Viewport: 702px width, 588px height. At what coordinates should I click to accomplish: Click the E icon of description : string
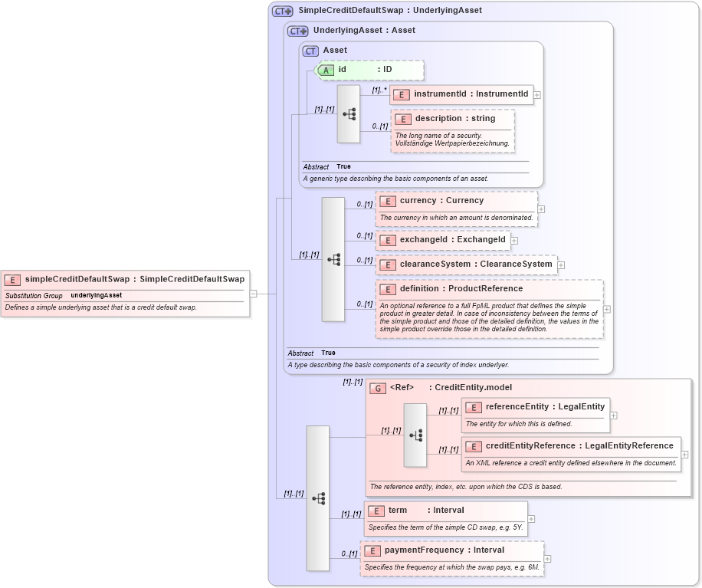pos(403,119)
